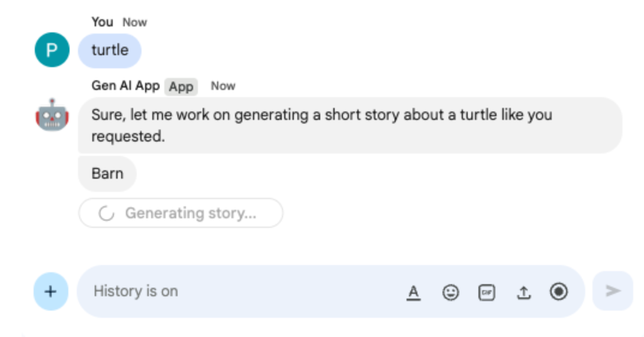Click the loading spinner beside Generating story
This screenshot has width=644, height=337.
(107, 213)
